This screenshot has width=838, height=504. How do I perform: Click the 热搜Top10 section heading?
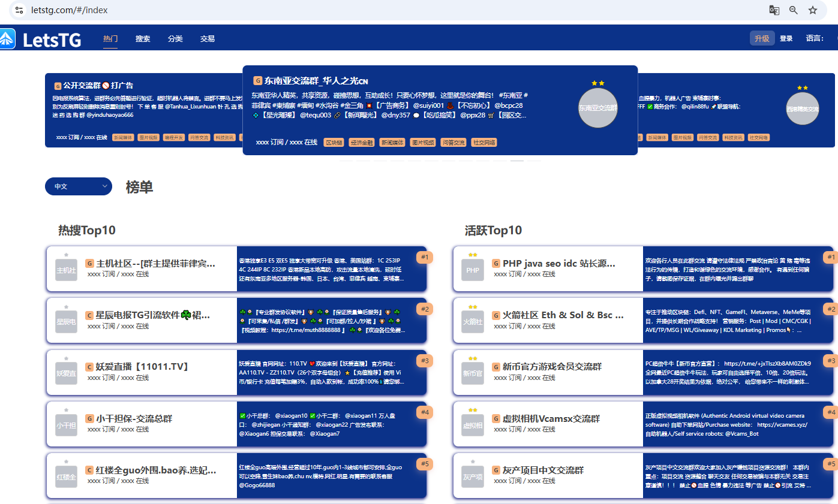tap(86, 230)
